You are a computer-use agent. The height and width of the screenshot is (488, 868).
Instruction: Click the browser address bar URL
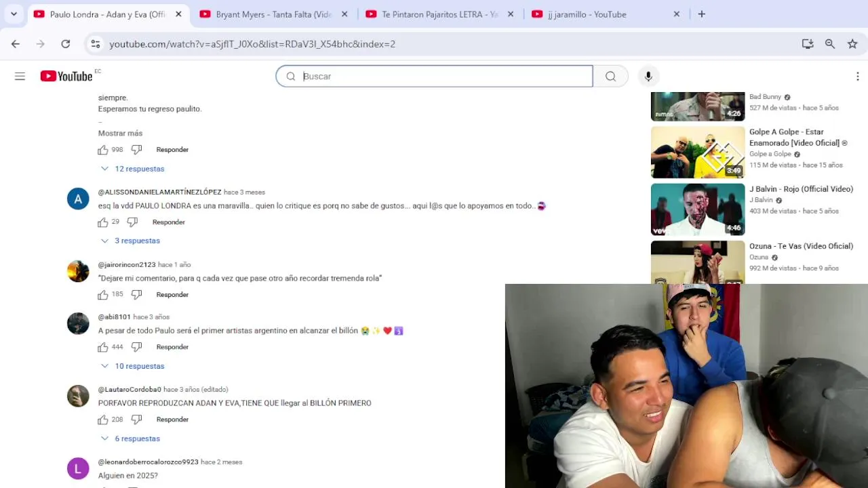click(252, 44)
